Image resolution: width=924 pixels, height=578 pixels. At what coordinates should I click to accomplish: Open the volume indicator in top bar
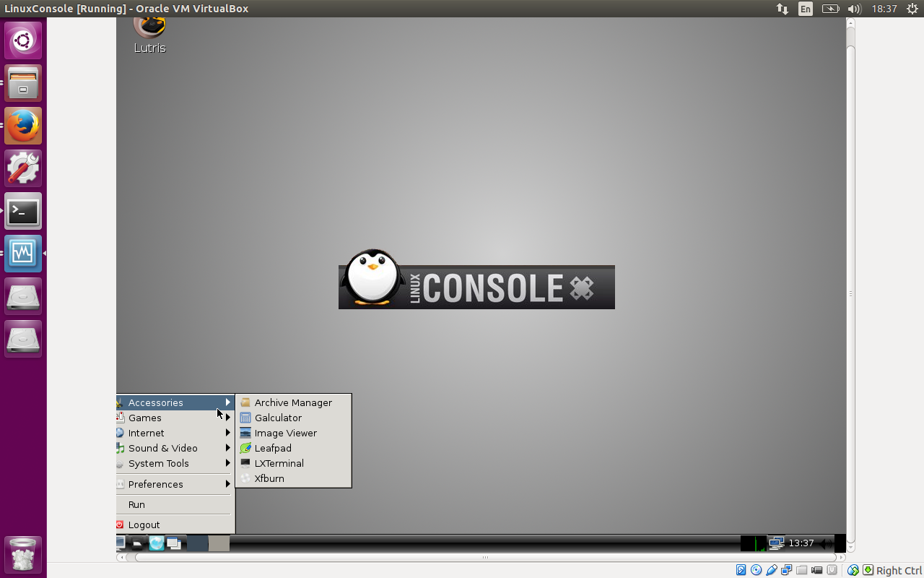click(854, 9)
